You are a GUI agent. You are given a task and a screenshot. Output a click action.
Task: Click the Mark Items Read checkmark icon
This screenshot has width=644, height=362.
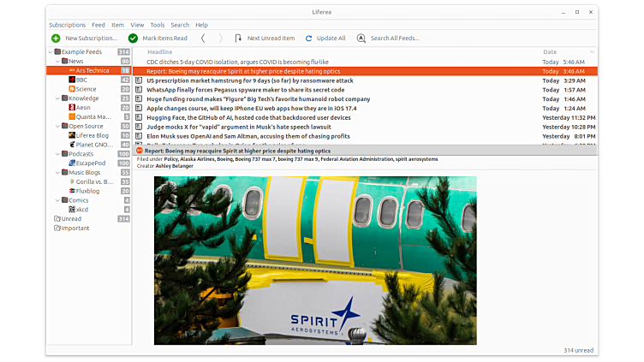click(133, 39)
